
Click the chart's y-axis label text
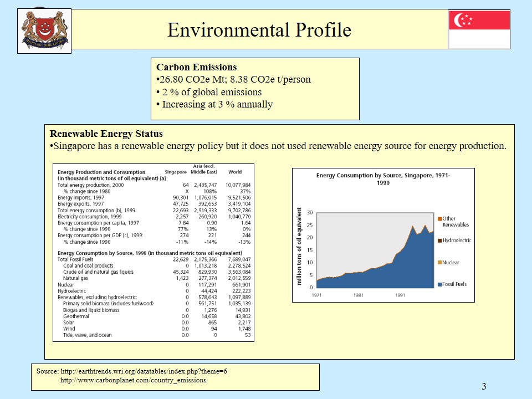coord(299,247)
